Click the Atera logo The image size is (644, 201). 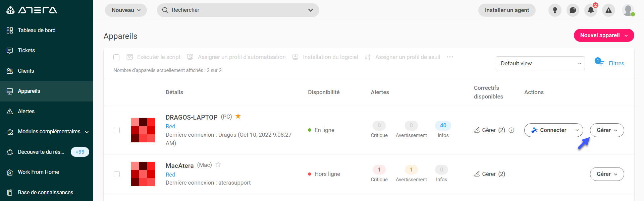pyautogui.click(x=32, y=10)
